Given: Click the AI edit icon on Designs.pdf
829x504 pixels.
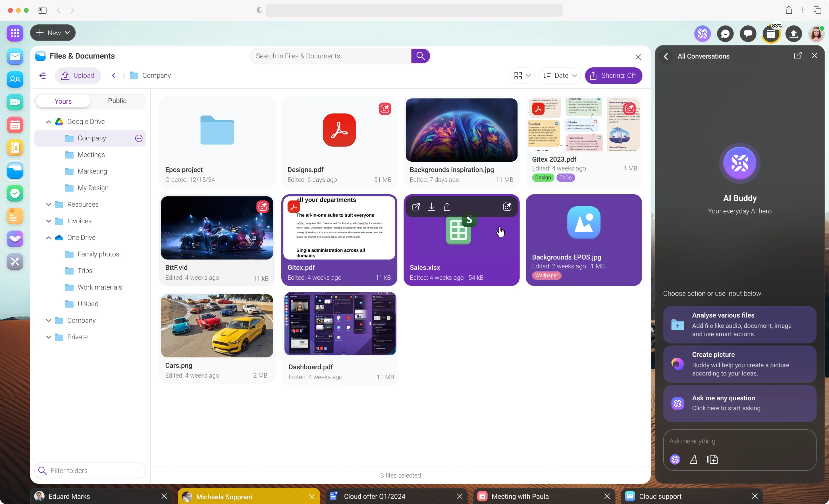Looking at the screenshot, I should pos(385,109).
